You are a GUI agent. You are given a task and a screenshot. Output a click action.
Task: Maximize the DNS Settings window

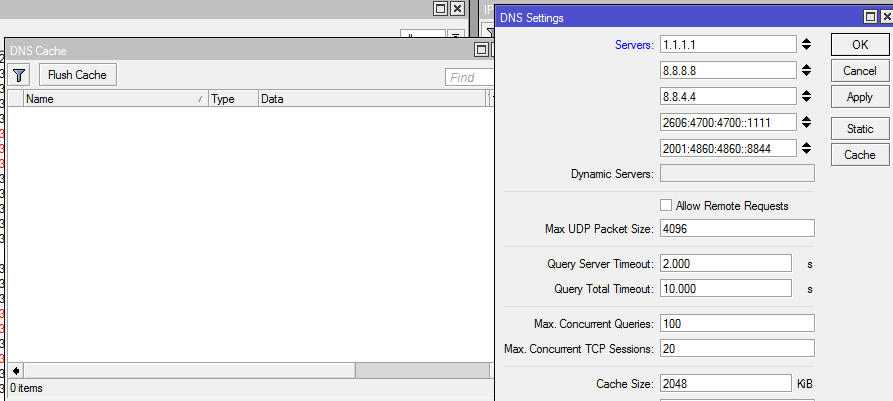tap(870, 17)
